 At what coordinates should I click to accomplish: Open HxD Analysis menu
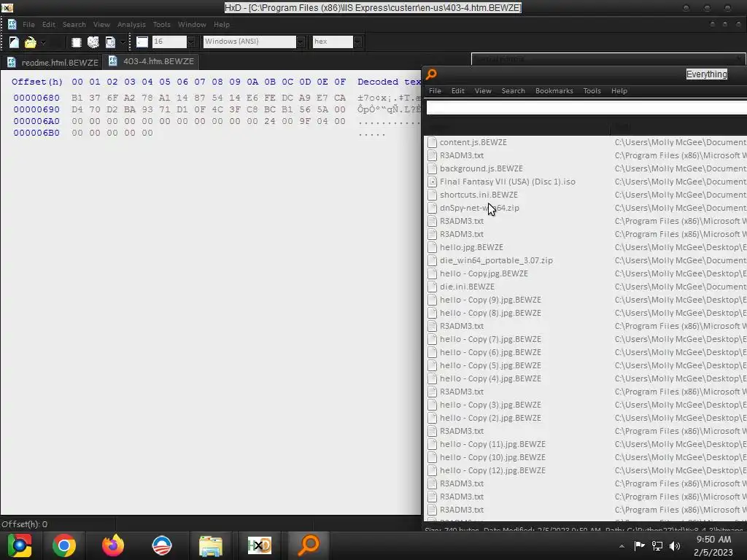pos(131,24)
